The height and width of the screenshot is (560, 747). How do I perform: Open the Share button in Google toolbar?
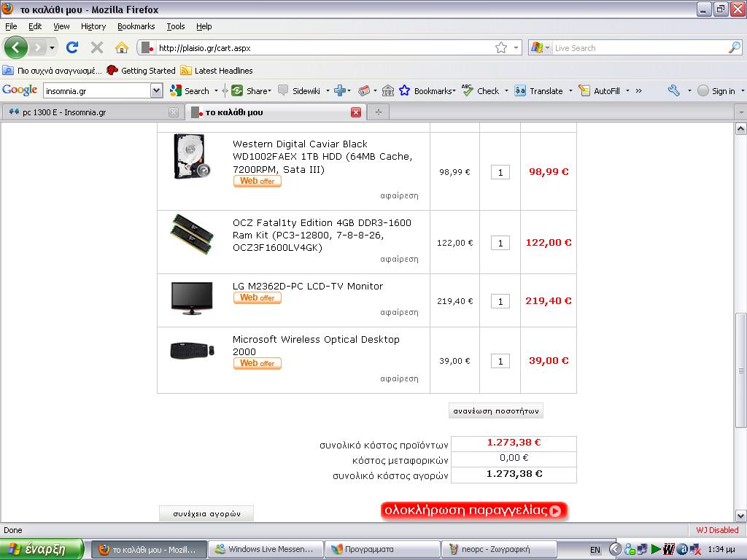[251, 91]
